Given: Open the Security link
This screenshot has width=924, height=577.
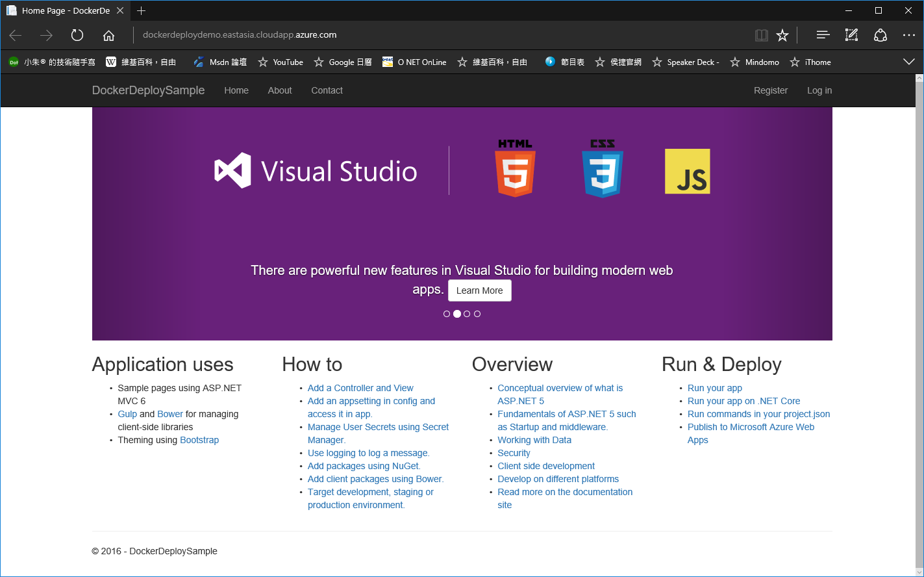Looking at the screenshot, I should click(514, 453).
